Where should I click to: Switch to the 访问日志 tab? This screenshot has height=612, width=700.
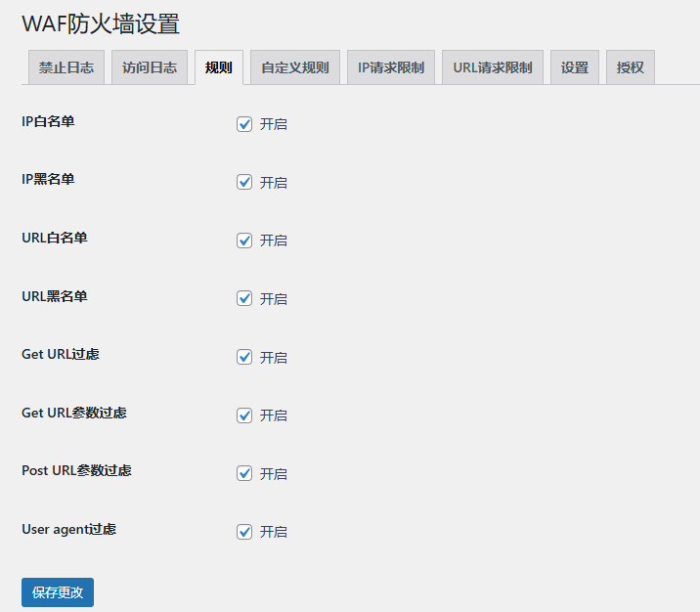[150, 68]
